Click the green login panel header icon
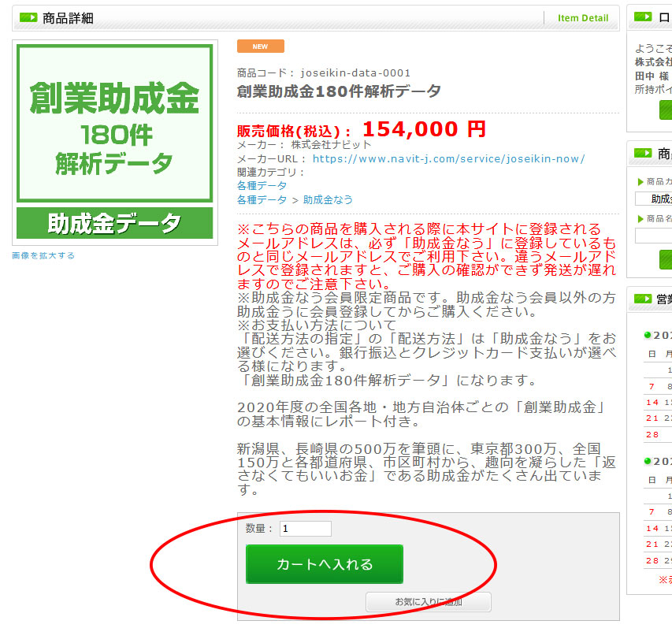The width and height of the screenshot is (672, 643). click(643, 18)
